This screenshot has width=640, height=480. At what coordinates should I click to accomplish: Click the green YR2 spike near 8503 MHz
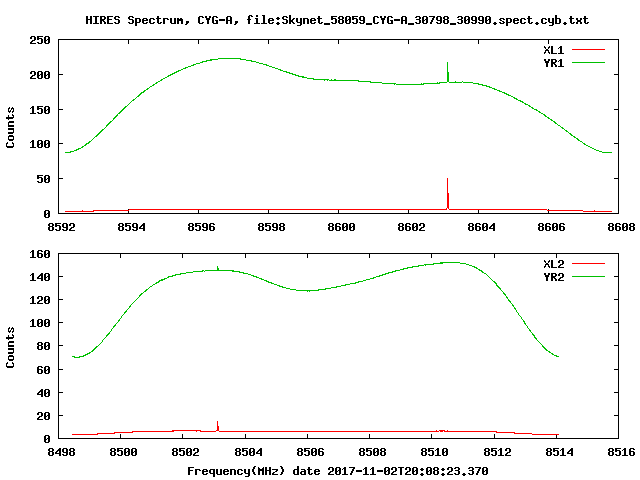(x=218, y=268)
